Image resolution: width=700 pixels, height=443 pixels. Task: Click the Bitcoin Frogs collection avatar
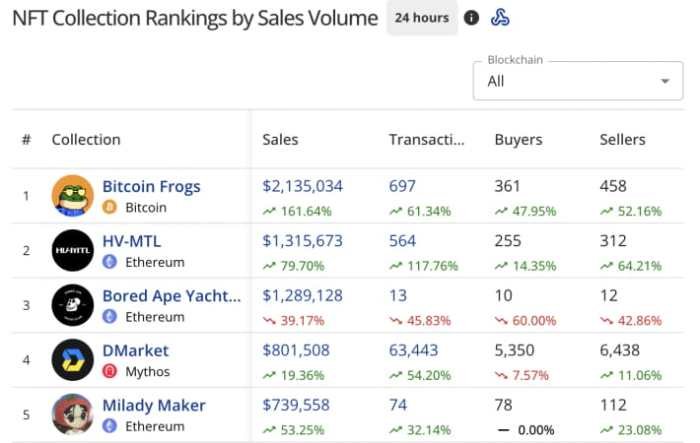tap(73, 196)
